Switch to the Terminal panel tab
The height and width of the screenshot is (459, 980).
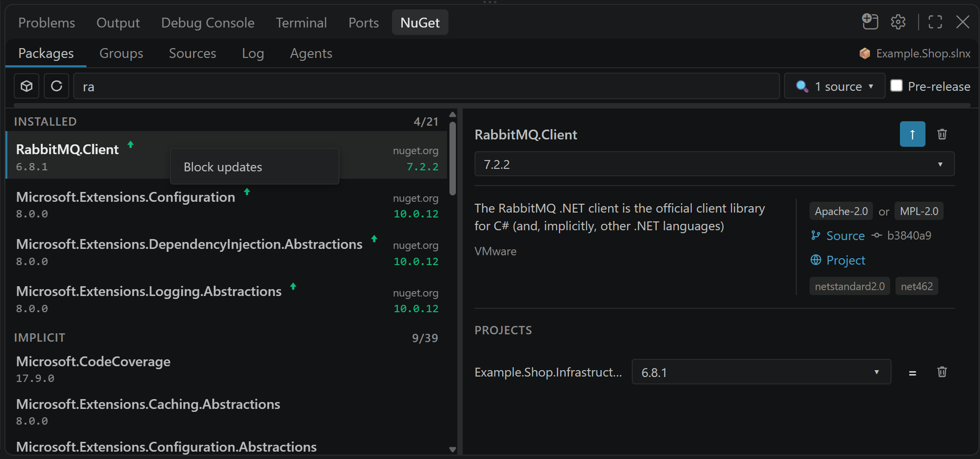coord(301,23)
